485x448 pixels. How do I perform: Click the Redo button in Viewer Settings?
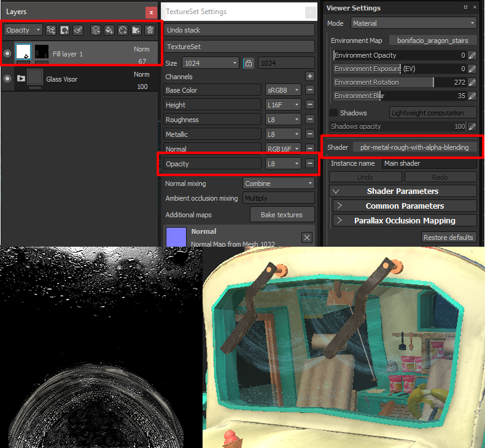(440, 177)
